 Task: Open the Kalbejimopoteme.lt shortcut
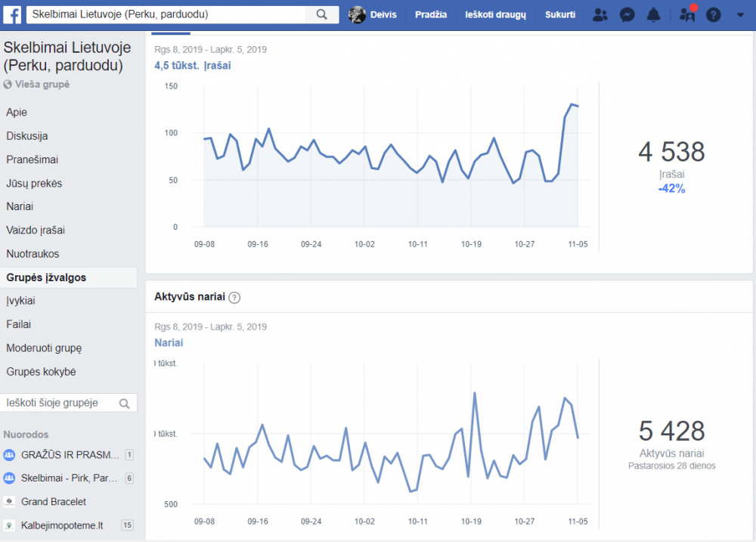click(x=62, y=525)
